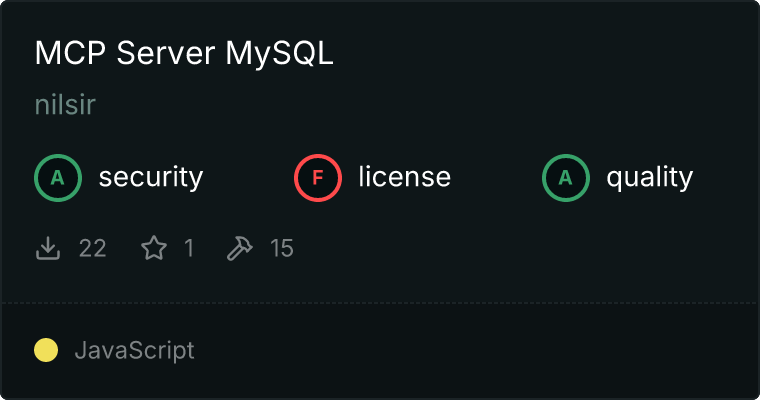Select the JavaScript language label
The image size is (760, 400).
tap(134, 351)
